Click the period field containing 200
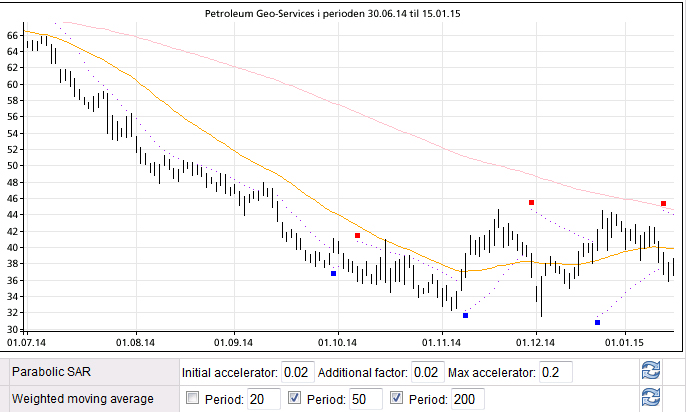687x412 pixels. tap(468, 399)
